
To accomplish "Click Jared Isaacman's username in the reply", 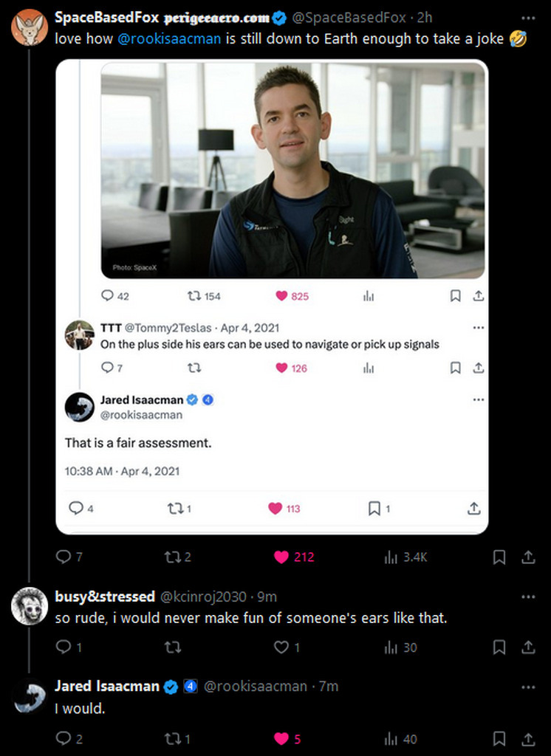I will 106,687.
